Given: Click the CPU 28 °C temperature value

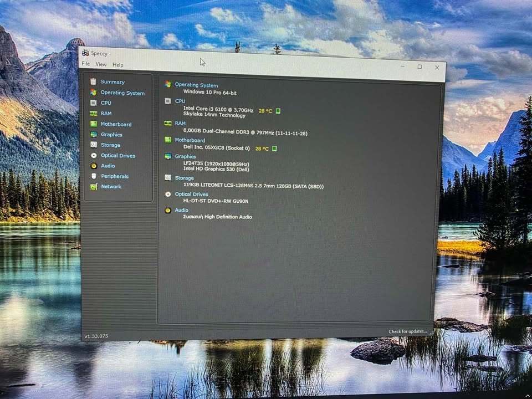Looking at the screenshot, I should (265, 111).
